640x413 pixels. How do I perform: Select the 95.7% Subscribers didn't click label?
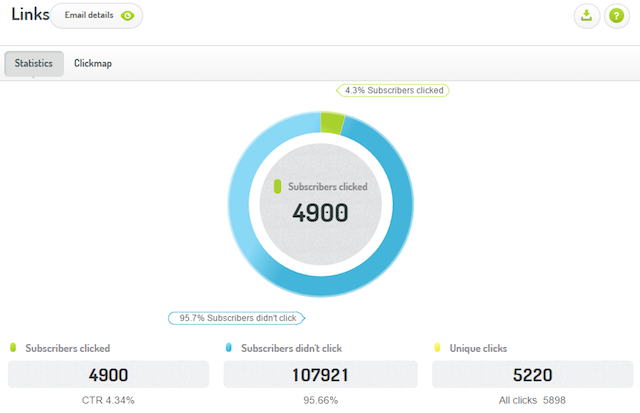pyautogui.click(x=237, y=318)
